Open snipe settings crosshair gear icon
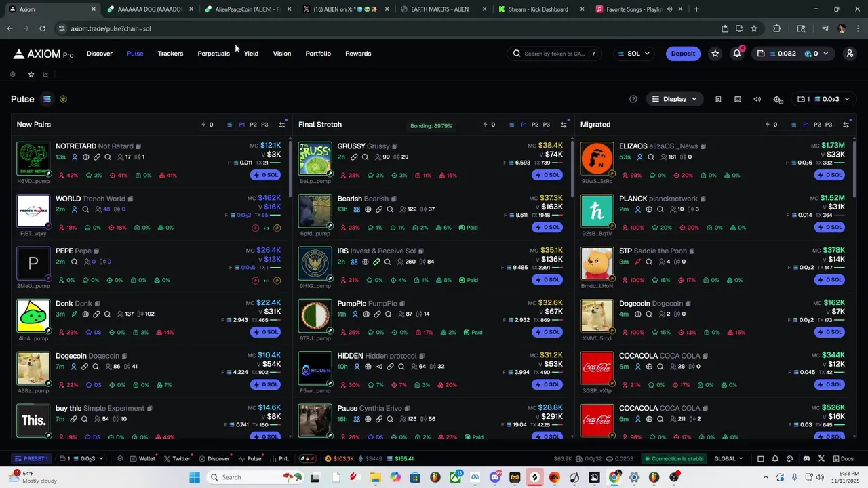The height and width of the screenshot is (488, 868). (x=778, y=100)
